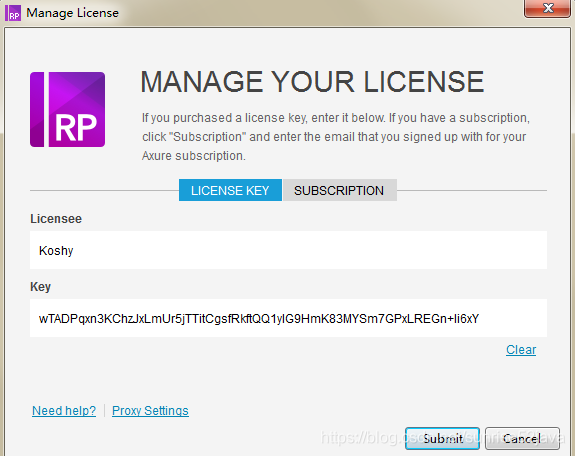Submit the license key

click(443, 438)
